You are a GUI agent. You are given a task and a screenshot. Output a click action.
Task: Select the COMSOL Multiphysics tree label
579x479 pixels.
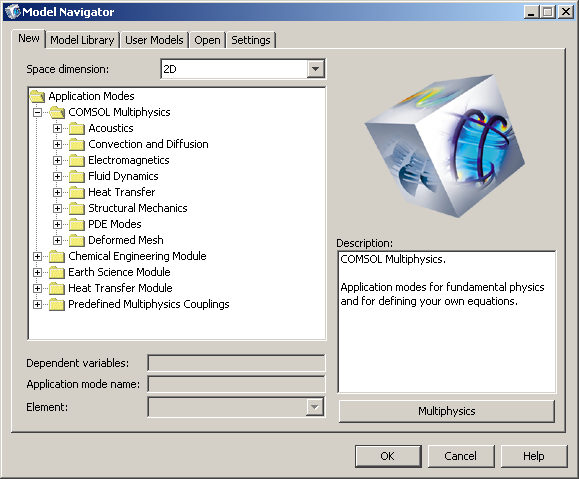tap(119, 112)
